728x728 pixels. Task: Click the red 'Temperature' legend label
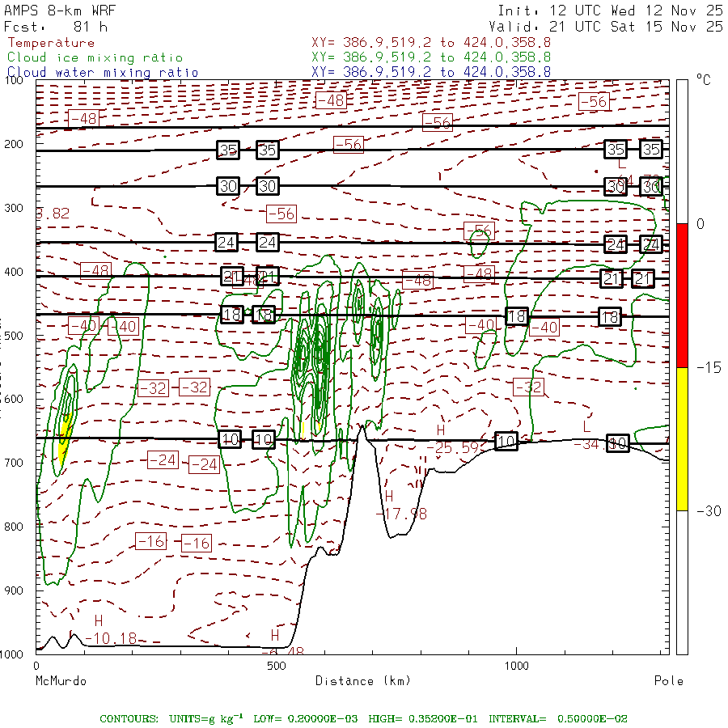[51, 43]
